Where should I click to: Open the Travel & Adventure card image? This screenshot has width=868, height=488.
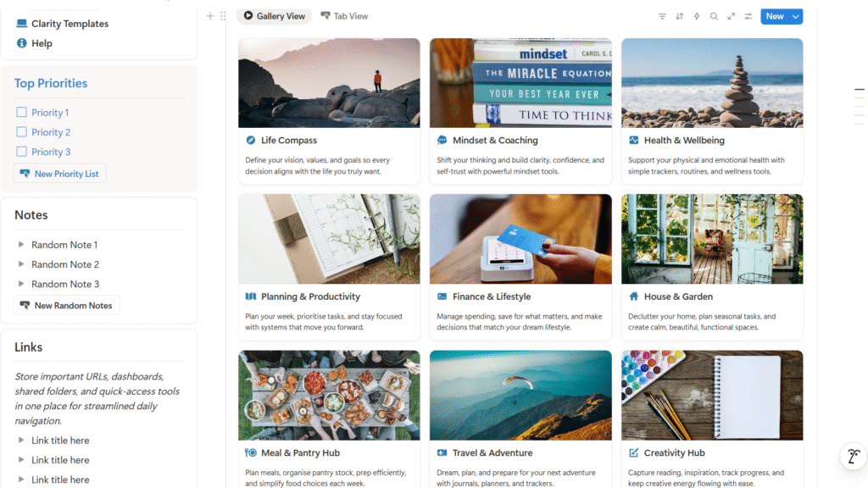520,395
